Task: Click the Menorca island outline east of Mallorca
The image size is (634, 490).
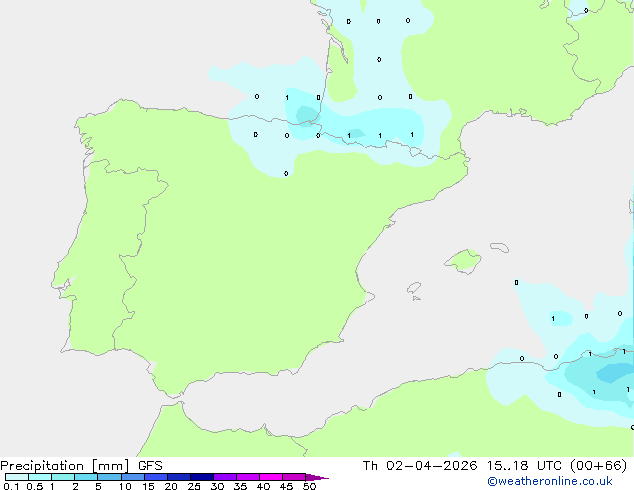Action: point(499,247)
